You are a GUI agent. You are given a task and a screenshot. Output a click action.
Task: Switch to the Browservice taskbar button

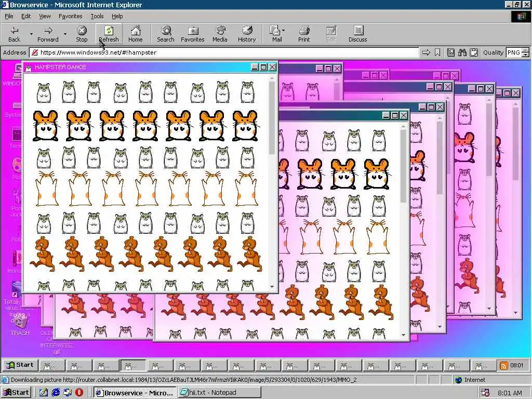(135, 393)
